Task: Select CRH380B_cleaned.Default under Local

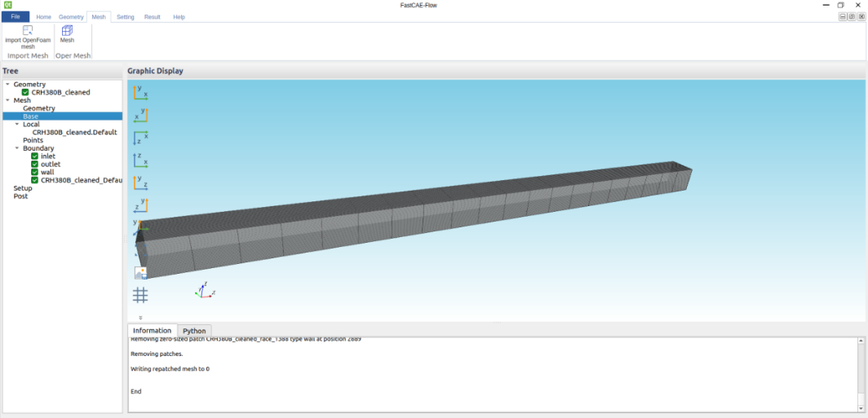Action: click(75, 132)
